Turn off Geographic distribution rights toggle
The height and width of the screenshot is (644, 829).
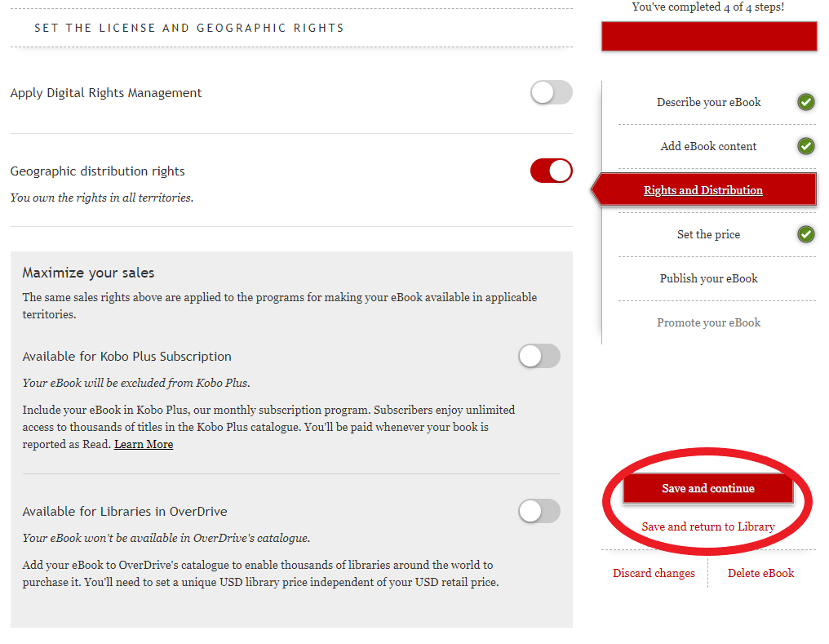point(551,171)
